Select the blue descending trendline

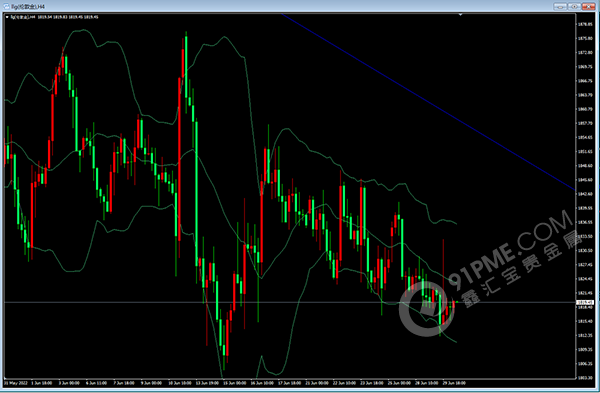click(429, 102)
